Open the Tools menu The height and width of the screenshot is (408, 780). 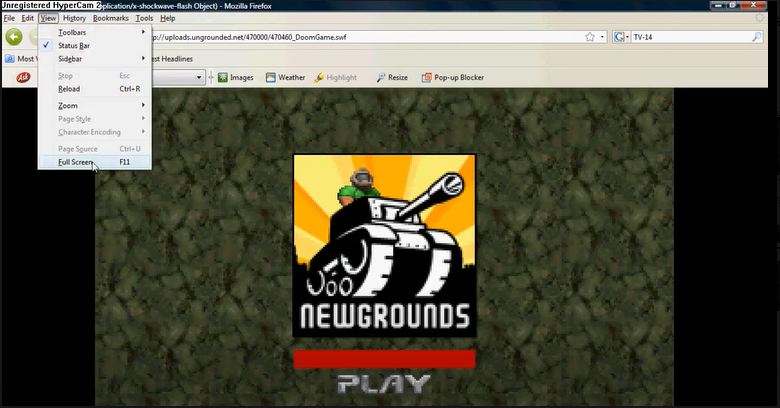click(x=144, y=18)
